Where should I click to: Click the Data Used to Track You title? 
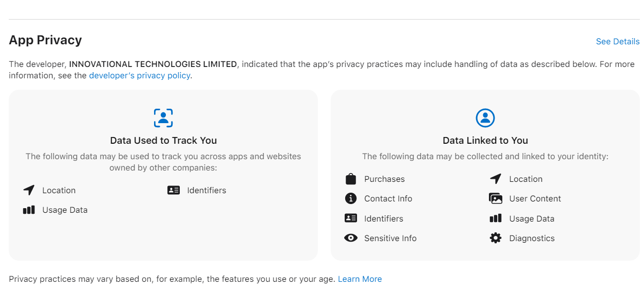(163, 141)
